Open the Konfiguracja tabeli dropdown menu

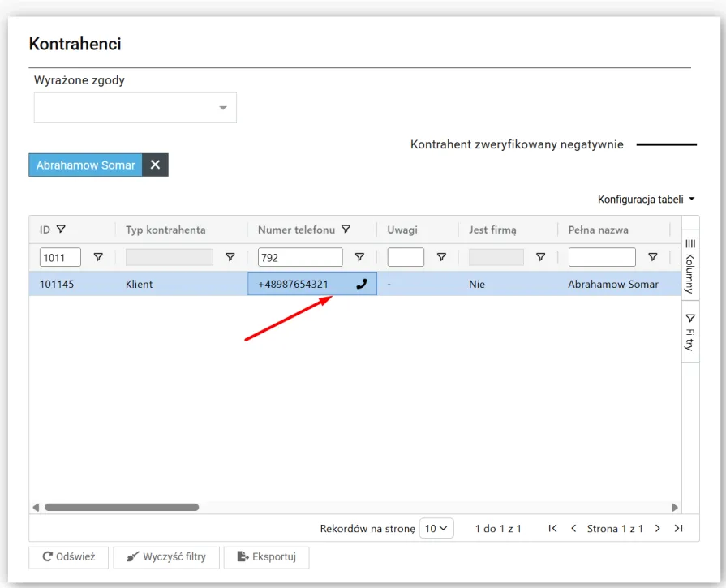coord(646,200)
